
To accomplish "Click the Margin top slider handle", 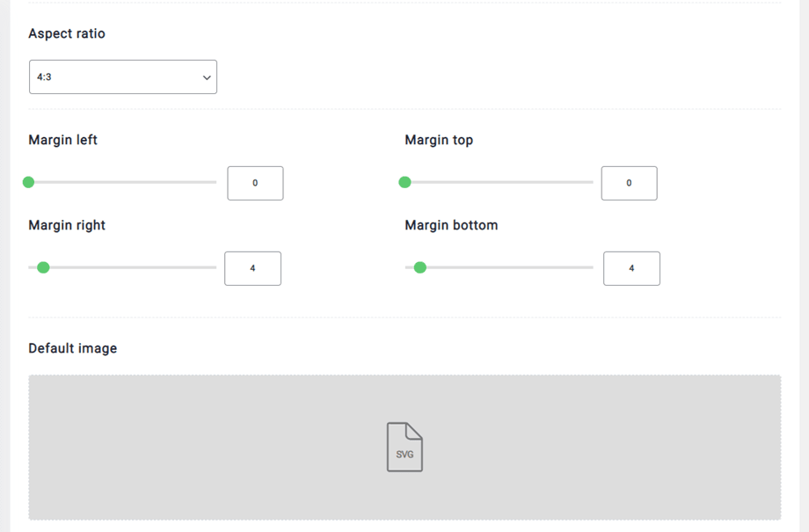I will 404,182.
